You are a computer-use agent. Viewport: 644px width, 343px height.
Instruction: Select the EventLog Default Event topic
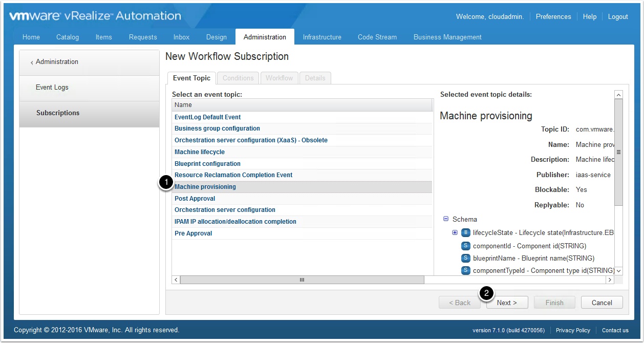(x=302, y=117)
